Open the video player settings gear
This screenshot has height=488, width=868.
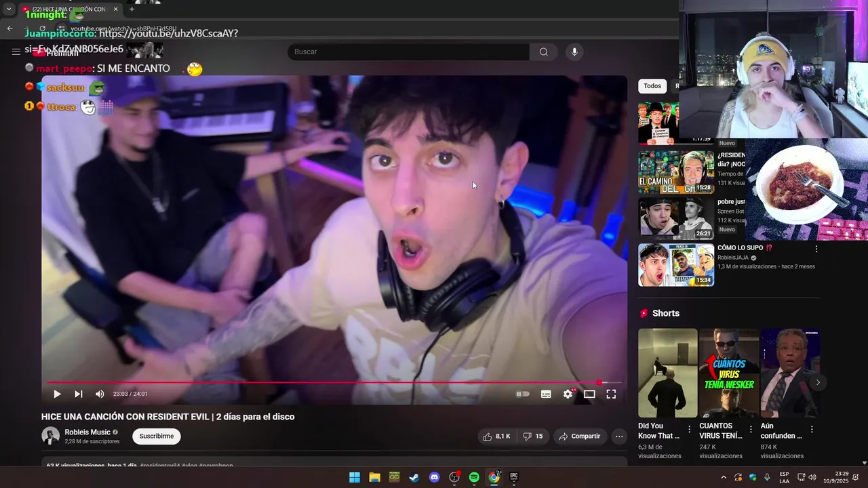pyautogui.click(x=568, y=394)
